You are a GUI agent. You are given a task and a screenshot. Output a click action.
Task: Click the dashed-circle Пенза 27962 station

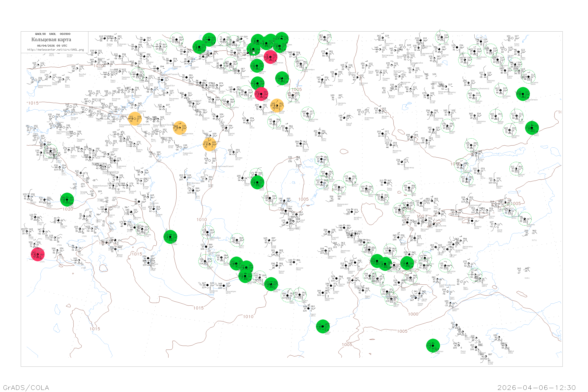pos(160,46)
